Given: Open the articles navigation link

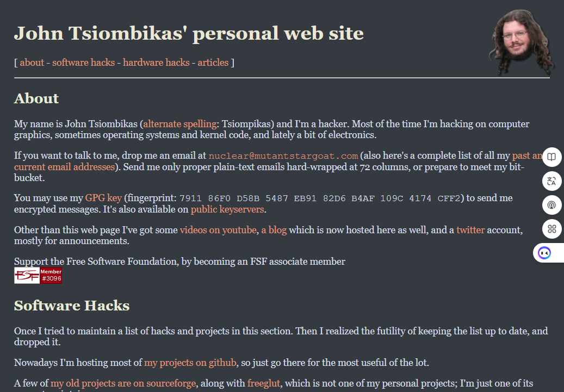Looking at the screenshot, I should (x=213, y=63).
